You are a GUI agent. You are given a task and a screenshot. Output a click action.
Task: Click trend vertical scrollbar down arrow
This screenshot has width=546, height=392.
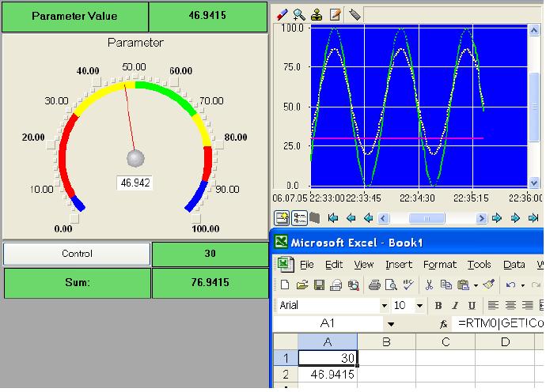pos(534,182)
